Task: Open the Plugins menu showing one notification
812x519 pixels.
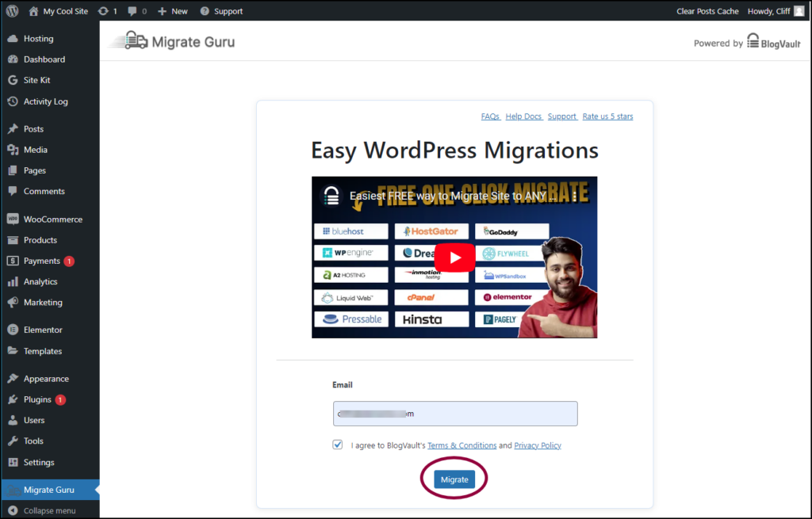Action: pyautogui.click(x=14, y=399)
